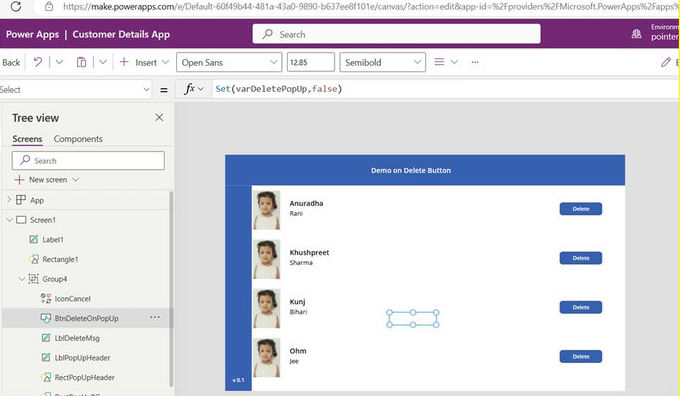Image resolution: width=680 pixels, height=396 pixels.
Task: Select Rectangle1 in tree view
Action: click(60, 259)
